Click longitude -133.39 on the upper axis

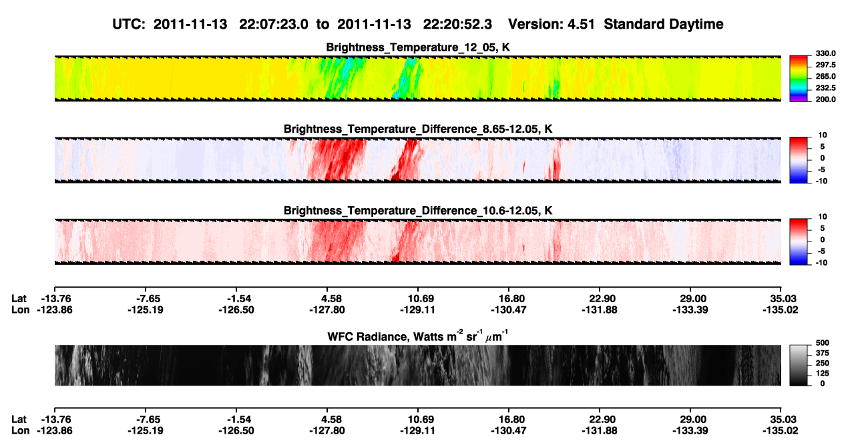tap(690, 309)
